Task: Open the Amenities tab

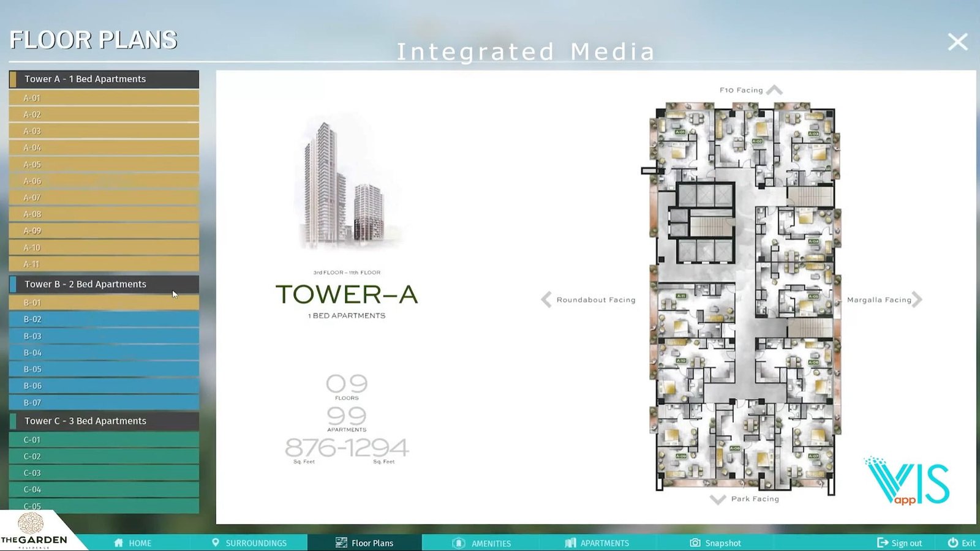Action: tap(481, 543)
